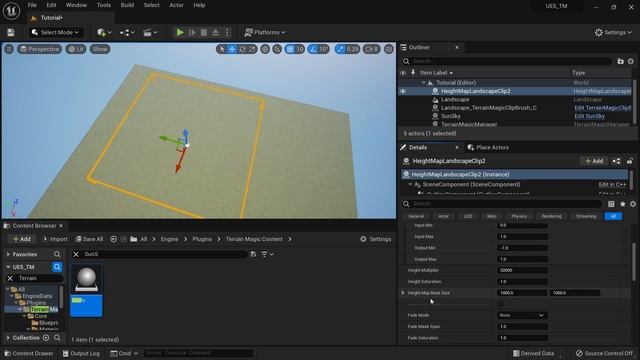Toggle visibility of HeightMapLandscapeClip2
The width and height of the screenshot is (640, 360).
coord(403,91)
